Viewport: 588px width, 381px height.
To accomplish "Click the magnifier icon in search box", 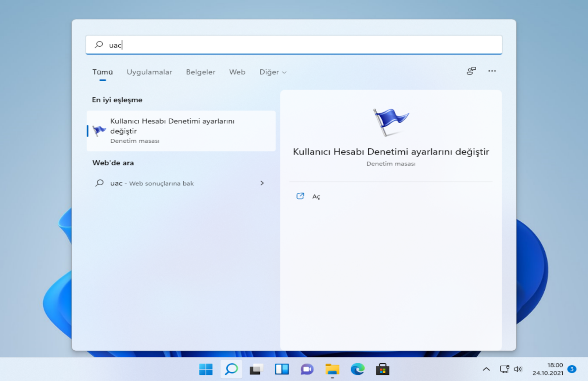I will (99, 45).
